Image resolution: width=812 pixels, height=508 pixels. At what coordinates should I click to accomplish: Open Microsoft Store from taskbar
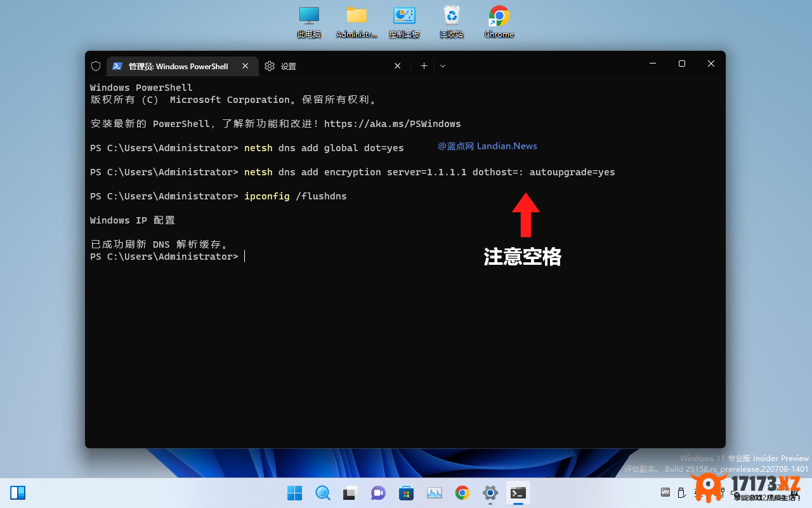click(407, 493)
